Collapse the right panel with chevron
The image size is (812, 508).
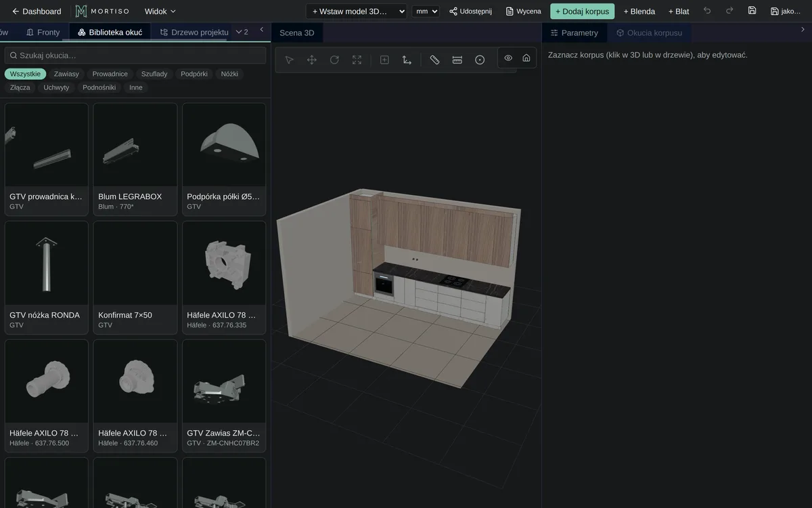pyautogui.click(x=803, y=29)
